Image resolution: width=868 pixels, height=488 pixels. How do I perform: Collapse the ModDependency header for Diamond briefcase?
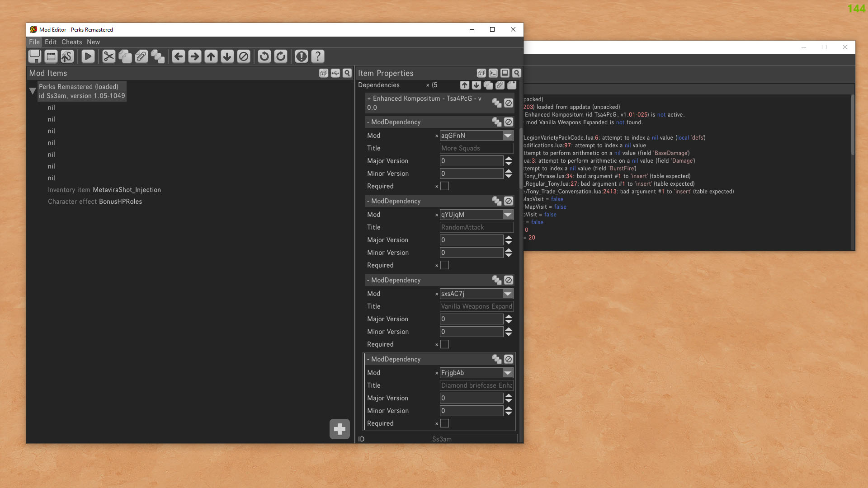(394, 359)
